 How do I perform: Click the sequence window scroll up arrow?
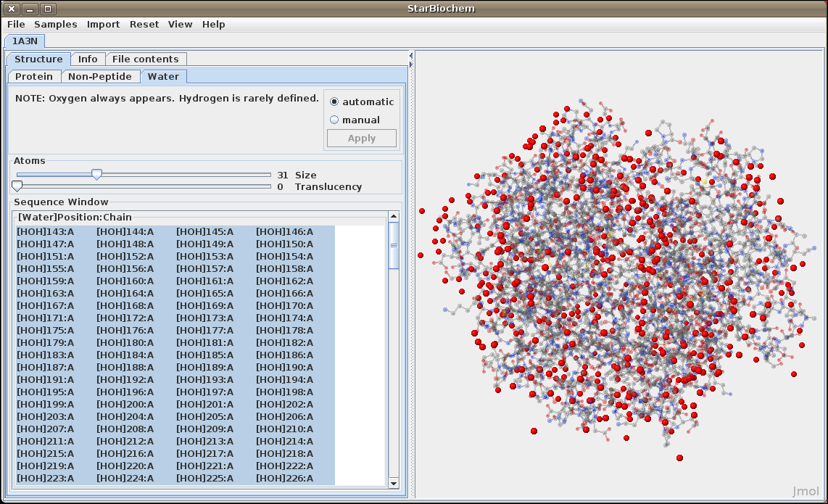click(x=394, y=217)
